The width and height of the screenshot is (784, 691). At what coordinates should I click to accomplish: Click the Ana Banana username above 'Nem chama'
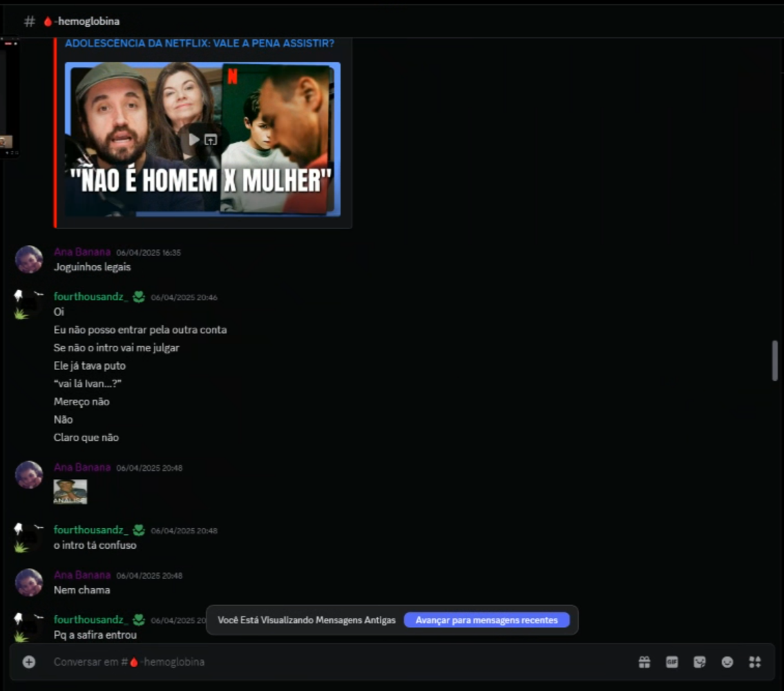(x=82, y=575)
